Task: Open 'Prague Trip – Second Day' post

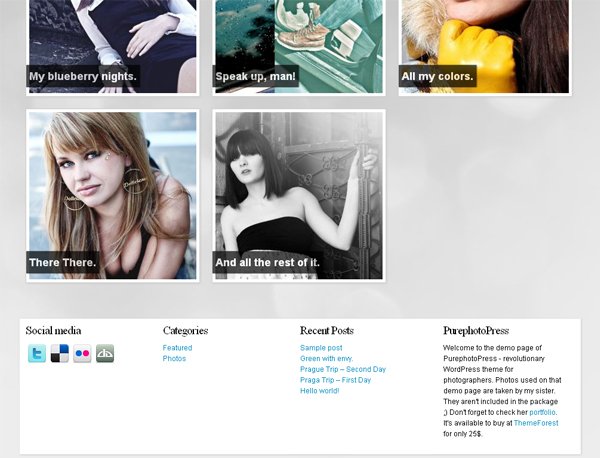Action: 343,369
